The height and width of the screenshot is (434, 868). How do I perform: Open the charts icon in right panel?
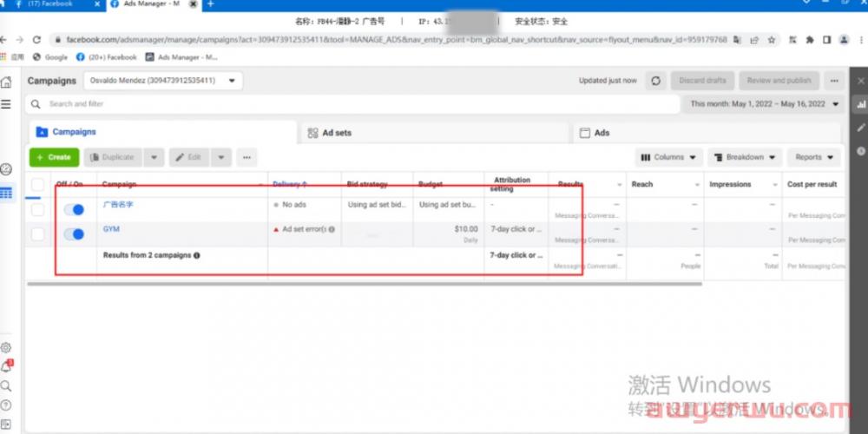click(860, 104)
